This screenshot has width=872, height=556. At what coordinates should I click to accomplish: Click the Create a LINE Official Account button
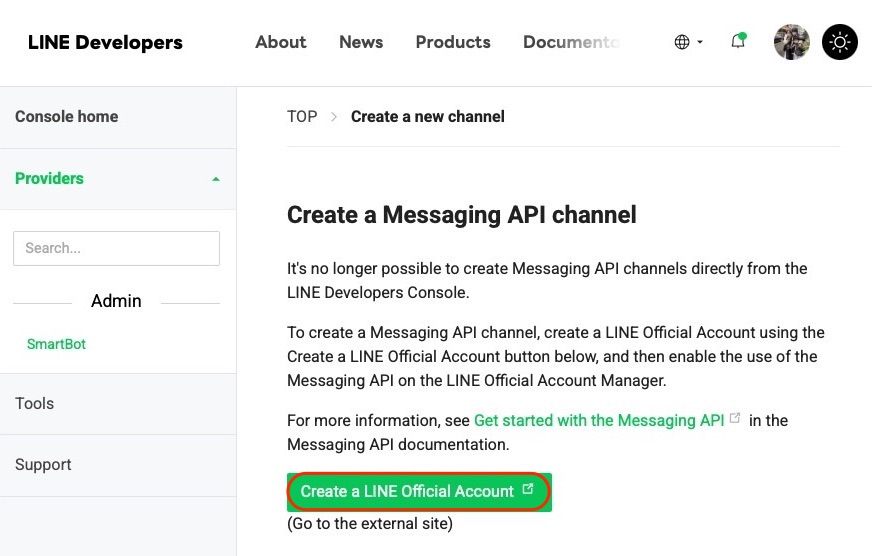(419, 492)
